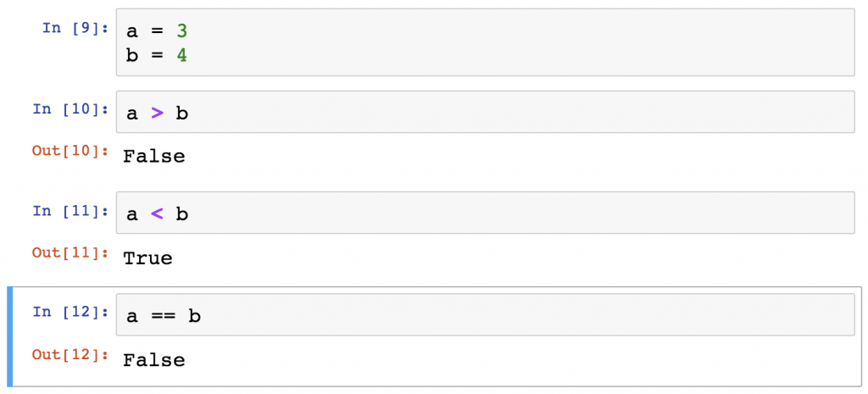Screen dimensions: 868x394
Task: Click the number 3 in first cell
Action: [x=181, y=31]
